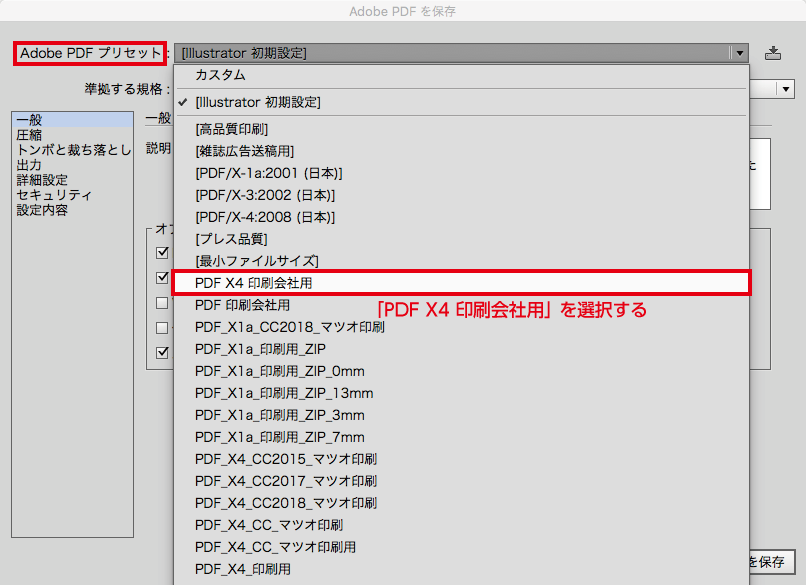Choose カスタム from preset list

point(461,75)
